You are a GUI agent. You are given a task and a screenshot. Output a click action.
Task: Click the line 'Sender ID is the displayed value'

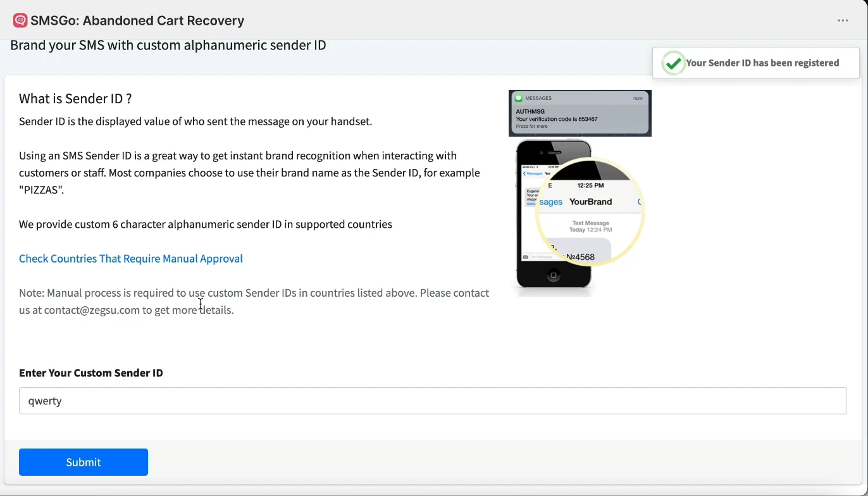click(195, 121)
